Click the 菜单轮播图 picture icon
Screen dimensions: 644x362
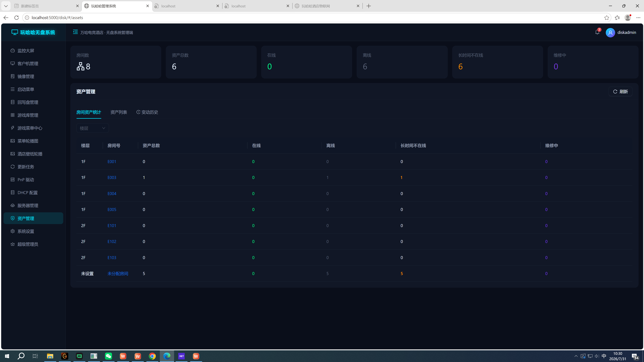(13, 141)
